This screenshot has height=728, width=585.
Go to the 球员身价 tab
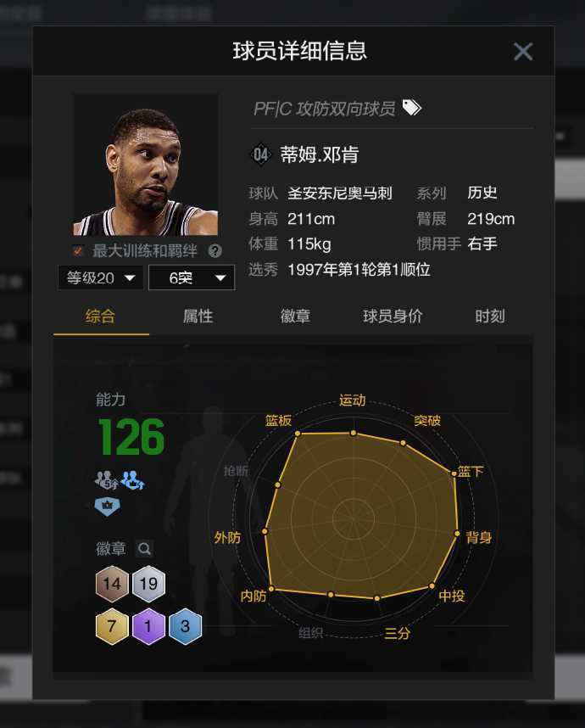(x=393, y=316)
